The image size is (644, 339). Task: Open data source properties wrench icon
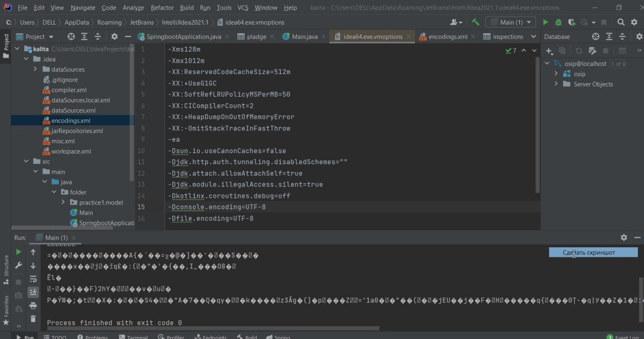[x=593, y=51]
